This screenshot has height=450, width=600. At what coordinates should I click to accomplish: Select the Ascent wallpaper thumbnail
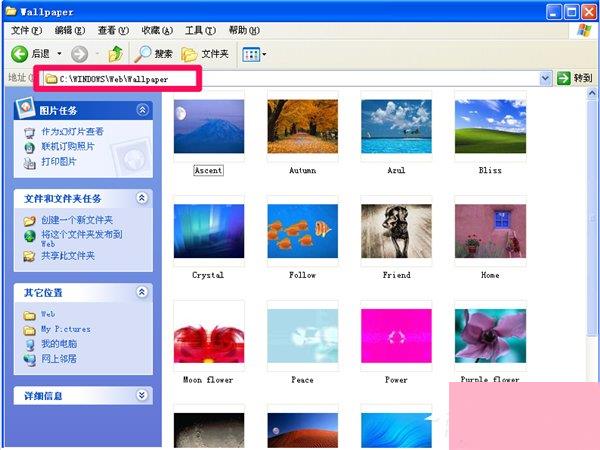click(x=209, y=126)
